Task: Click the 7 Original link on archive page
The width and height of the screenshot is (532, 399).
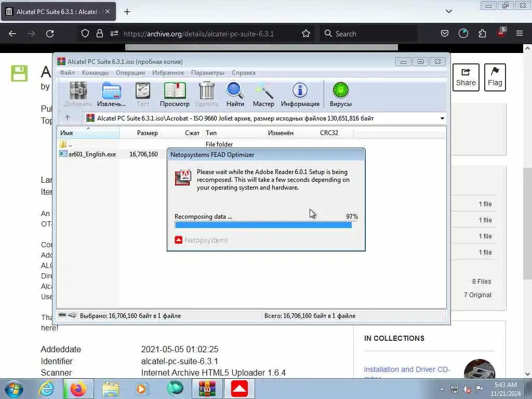Action: tap(477, 295)
